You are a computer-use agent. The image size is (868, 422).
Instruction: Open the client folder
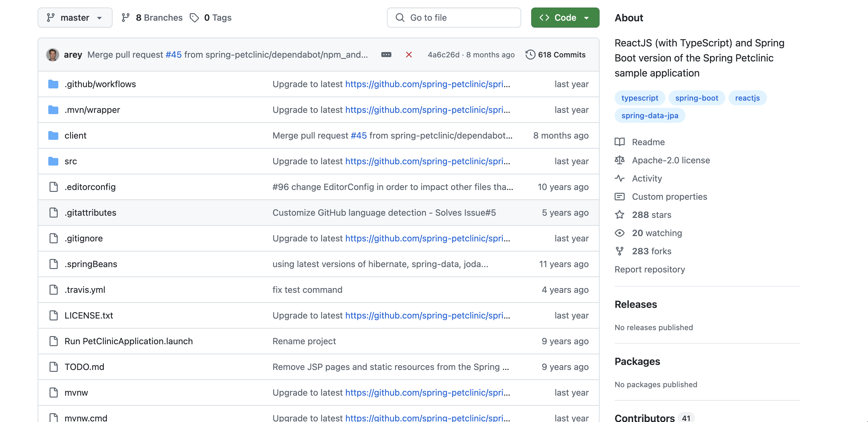[75, 135]
